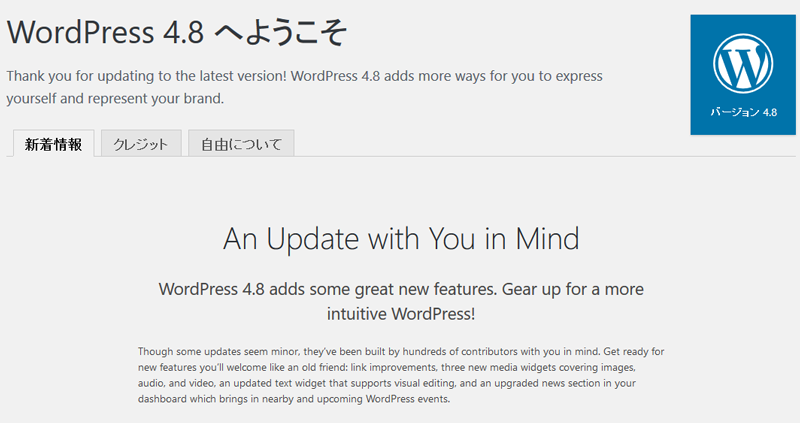Image resolution: width=800 pixels, height=423 pixels.
Task: Click the WordPress logo version badge
Action: click(743, 74)
